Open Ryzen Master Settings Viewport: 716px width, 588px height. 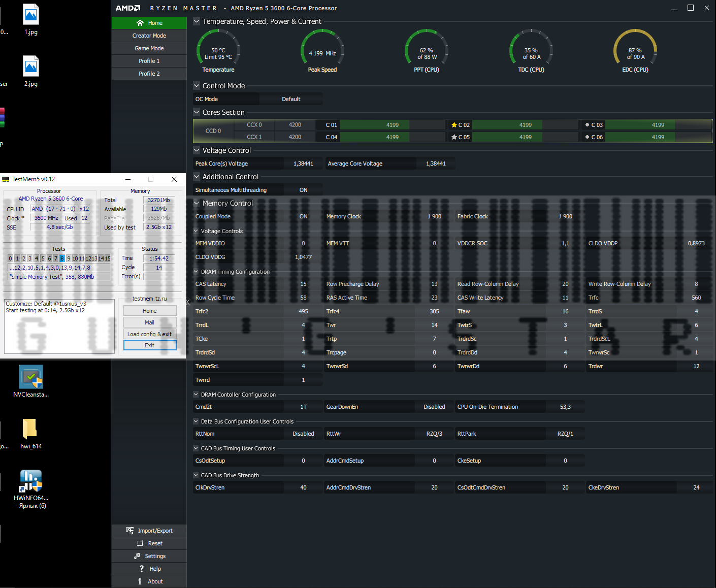point(149,556)
